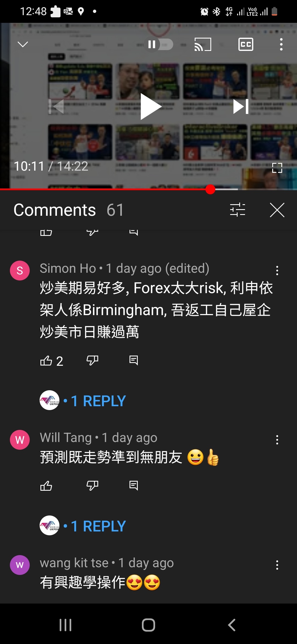
Task: Play the video
Action: point(151,107)
